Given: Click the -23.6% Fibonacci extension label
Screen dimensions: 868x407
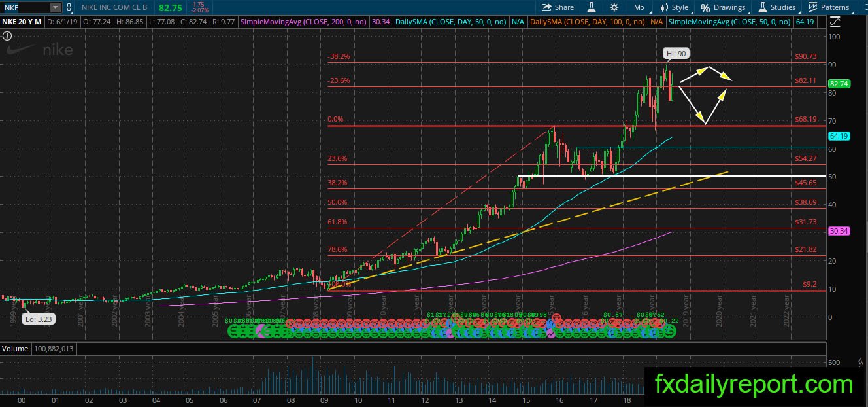Looking at the screenshot, I should click(x=339, y=81).
